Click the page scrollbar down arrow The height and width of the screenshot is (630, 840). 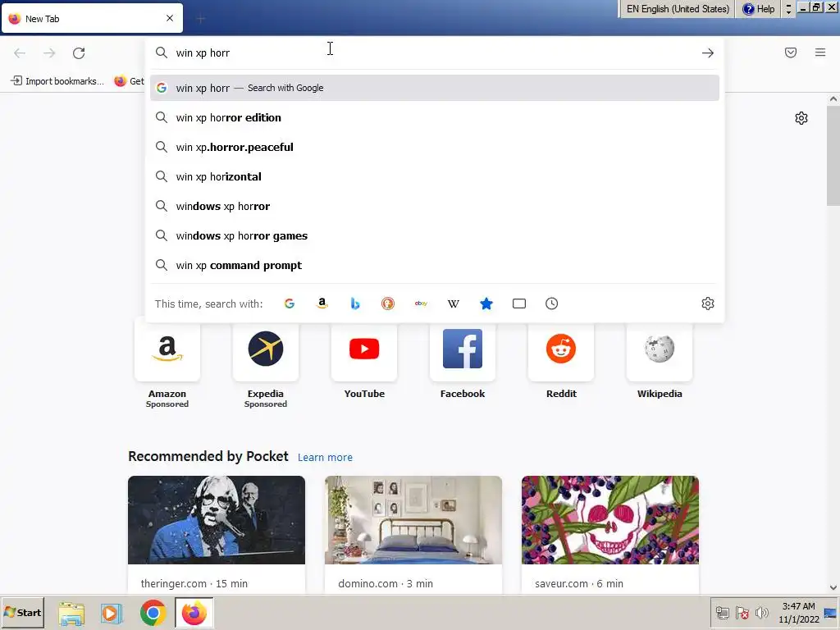click(833, 587)
